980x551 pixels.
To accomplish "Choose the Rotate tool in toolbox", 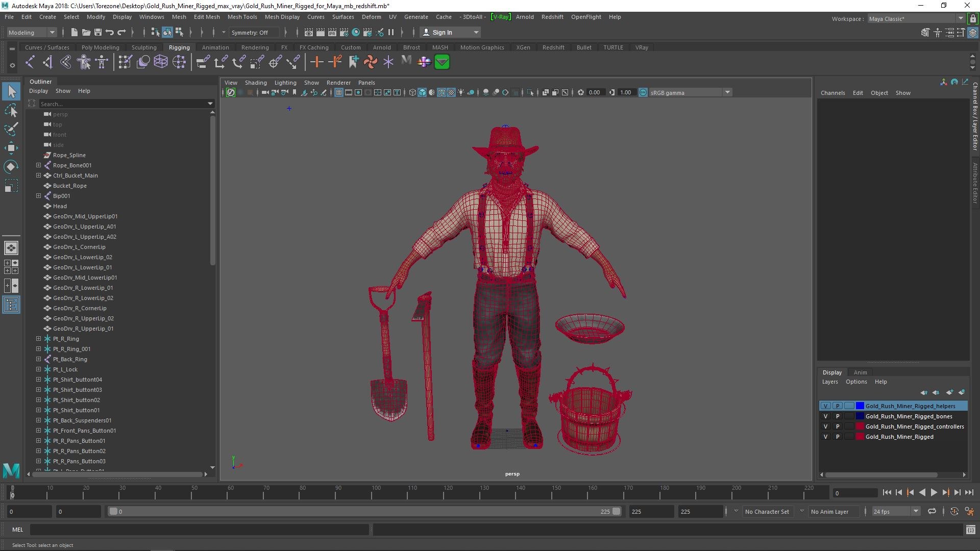I will pos(11,167).
